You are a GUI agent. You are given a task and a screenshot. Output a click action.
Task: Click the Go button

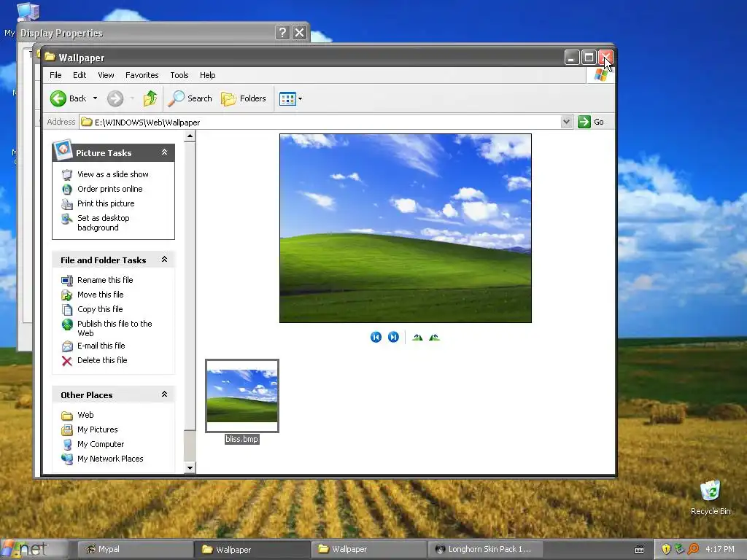(591, 122)
